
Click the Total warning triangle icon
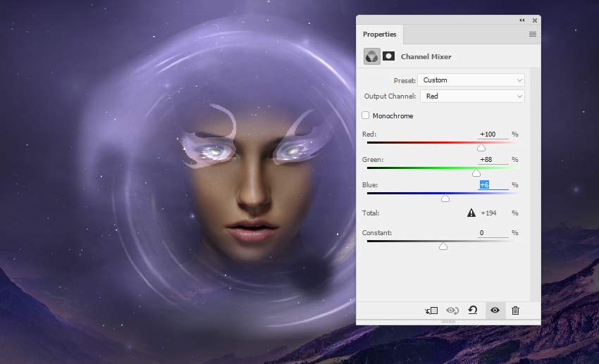[471, 213]
